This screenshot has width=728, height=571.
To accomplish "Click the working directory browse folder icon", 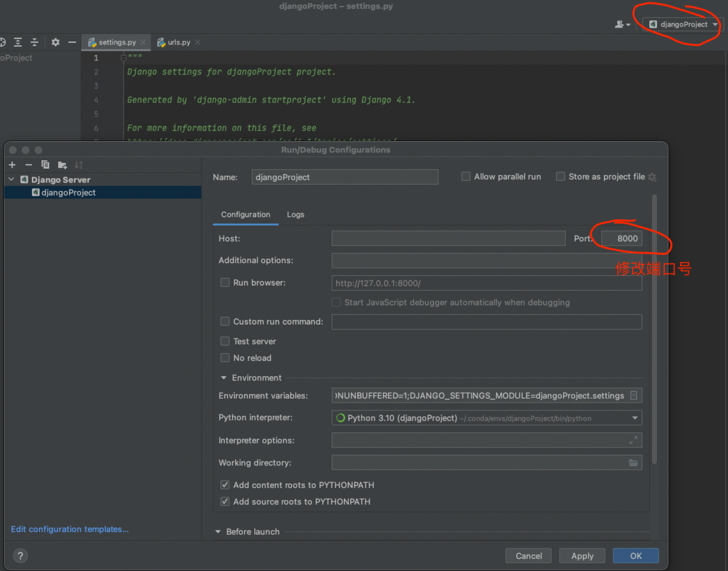I will pos(633,463).
